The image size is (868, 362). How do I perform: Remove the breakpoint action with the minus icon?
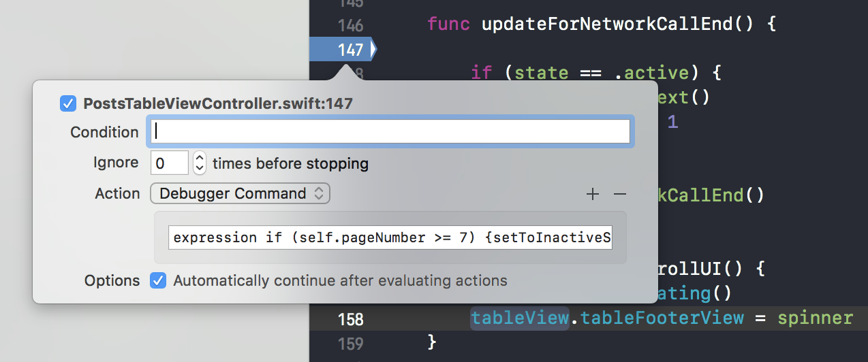point(619,194)
